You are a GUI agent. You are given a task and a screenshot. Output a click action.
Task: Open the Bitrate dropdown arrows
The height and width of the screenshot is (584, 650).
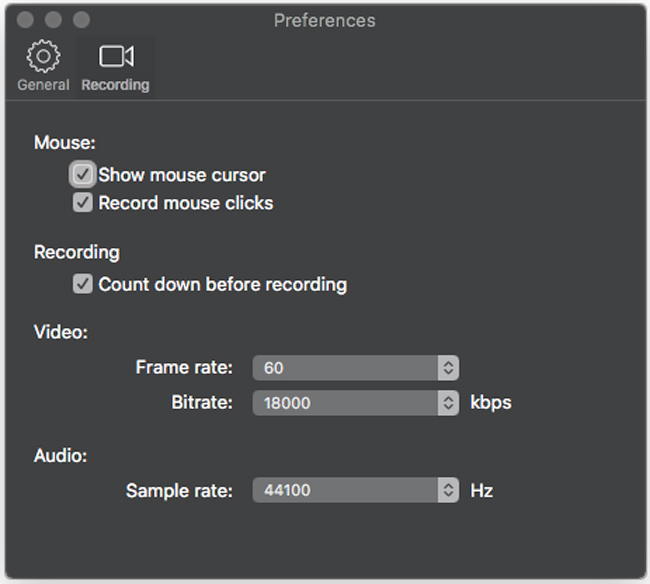(x=448, y=403)
